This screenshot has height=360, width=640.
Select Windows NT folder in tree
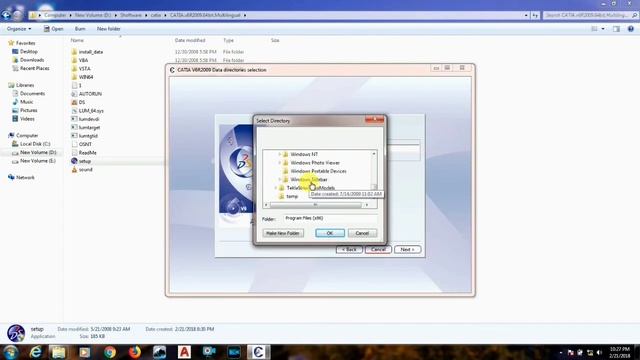pos(304,154)
